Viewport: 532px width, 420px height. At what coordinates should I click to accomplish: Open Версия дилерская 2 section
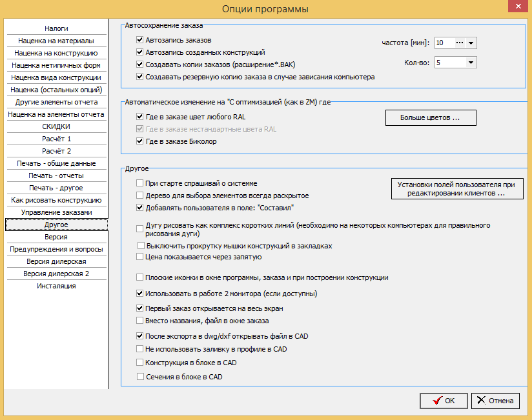click(x=56, y=274)
